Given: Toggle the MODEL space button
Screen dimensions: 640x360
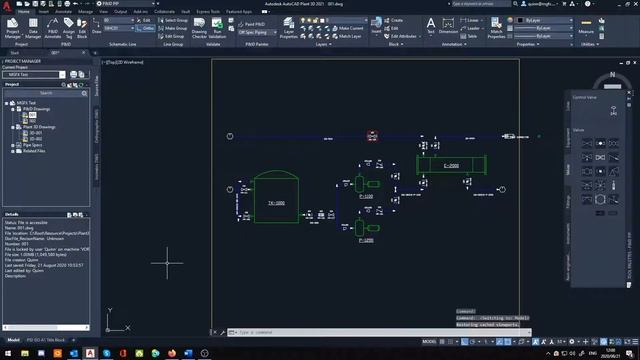Looking at the screenshot, I should [x=429, y=342].
